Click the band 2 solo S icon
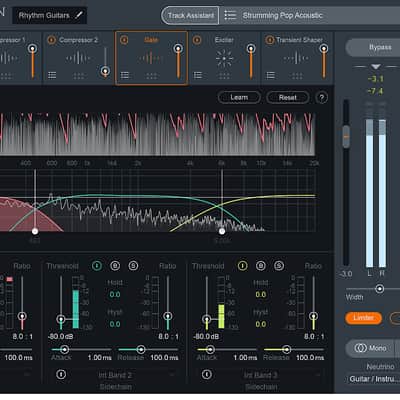 [x=133, y=266]
